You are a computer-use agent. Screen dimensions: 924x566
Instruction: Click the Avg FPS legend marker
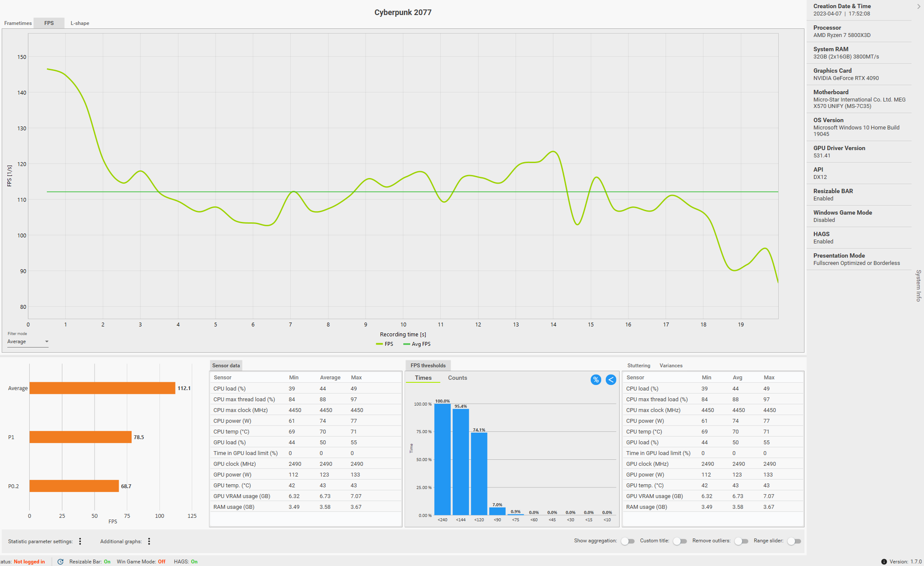tap(406, 344)
